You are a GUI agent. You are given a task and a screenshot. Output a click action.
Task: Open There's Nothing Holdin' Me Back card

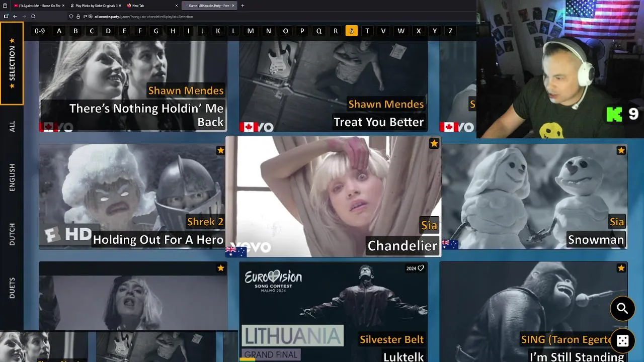click(x=133, y=86)
